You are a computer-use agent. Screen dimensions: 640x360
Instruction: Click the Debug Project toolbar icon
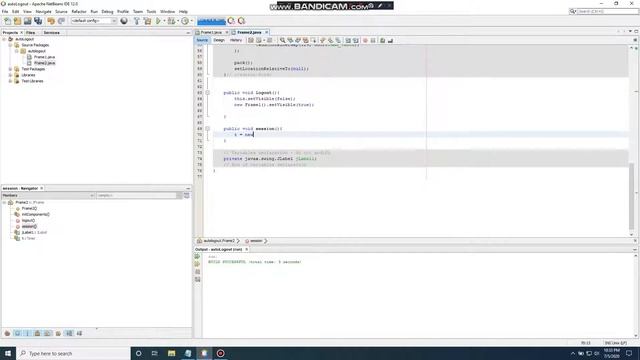click(171, 21)
